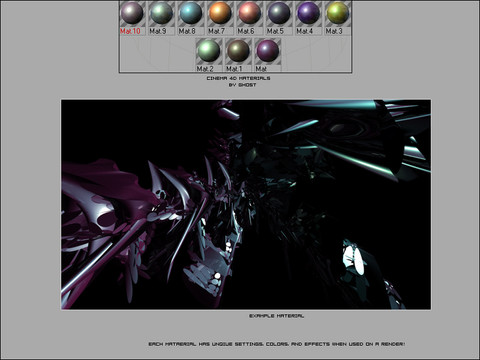
Task: Open the example material render image
Action: [246, 204]
